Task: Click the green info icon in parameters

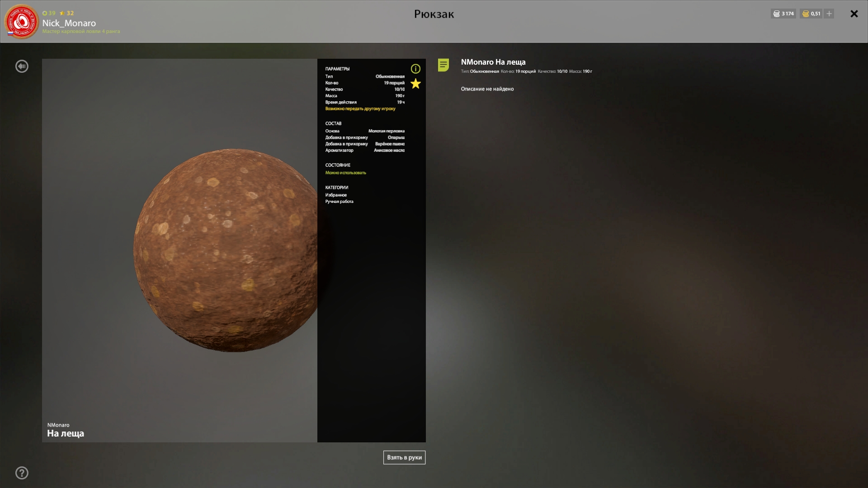Action: click(415, 69)
